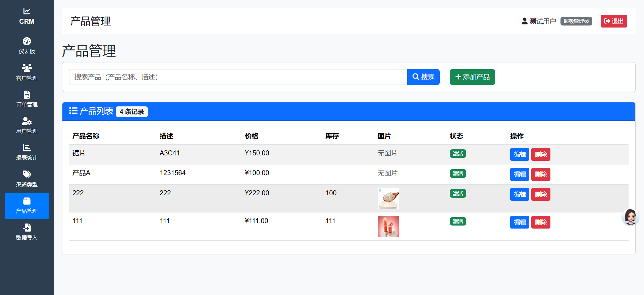Delete the 产品A product row
This screenshot has width=644, height=295.
click(540, 174)
